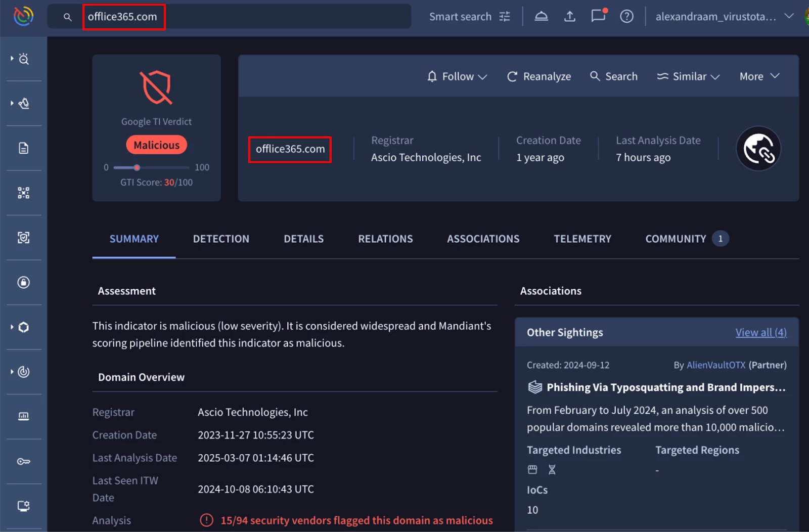809x532 pixels.
Task: Open Phishing Via Typosquatting report title
Action: click(x=666, y=387)
